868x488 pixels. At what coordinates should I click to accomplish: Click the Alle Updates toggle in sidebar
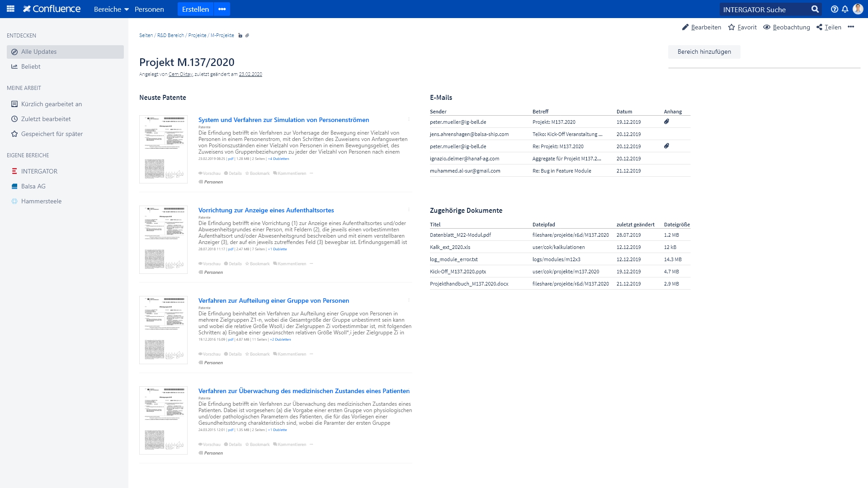39,52
